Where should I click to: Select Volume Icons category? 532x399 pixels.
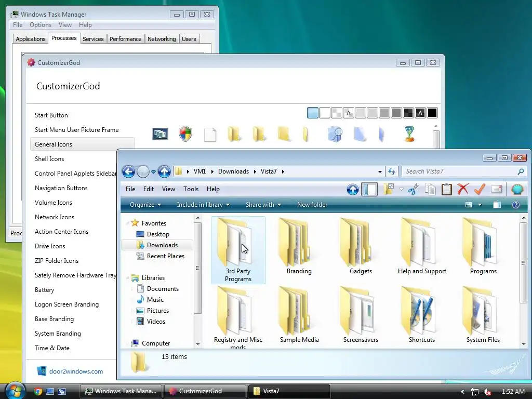pyautogui.click(x=54, y=203)
